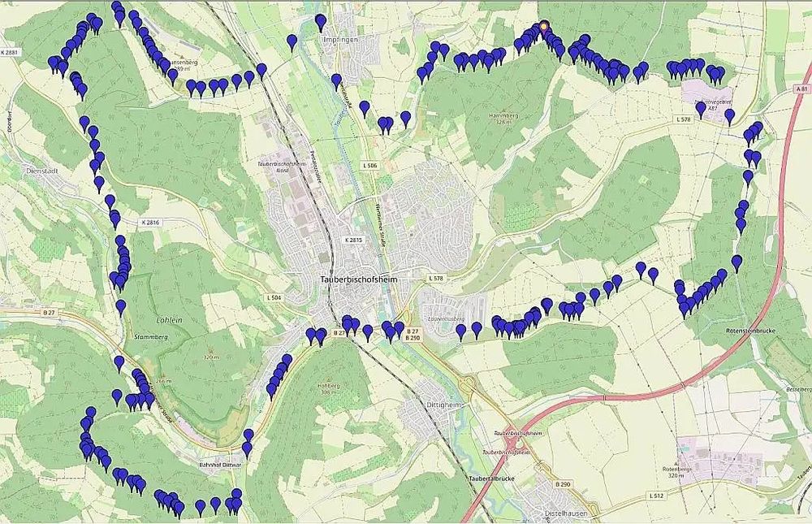The image size is (812, 524).
Task: Click the blue marker beside the Impfingen label
Action: pos(321,23)
